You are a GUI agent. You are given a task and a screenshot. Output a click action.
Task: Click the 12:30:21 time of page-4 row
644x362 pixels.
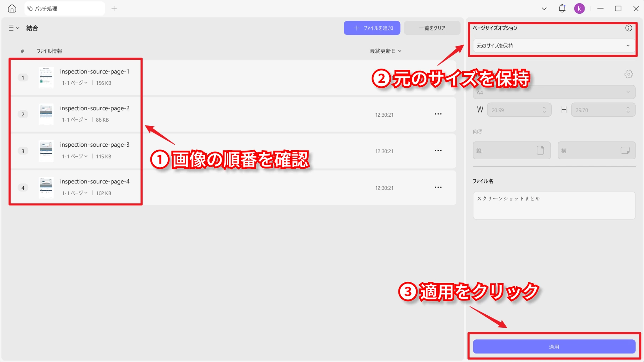384,188
